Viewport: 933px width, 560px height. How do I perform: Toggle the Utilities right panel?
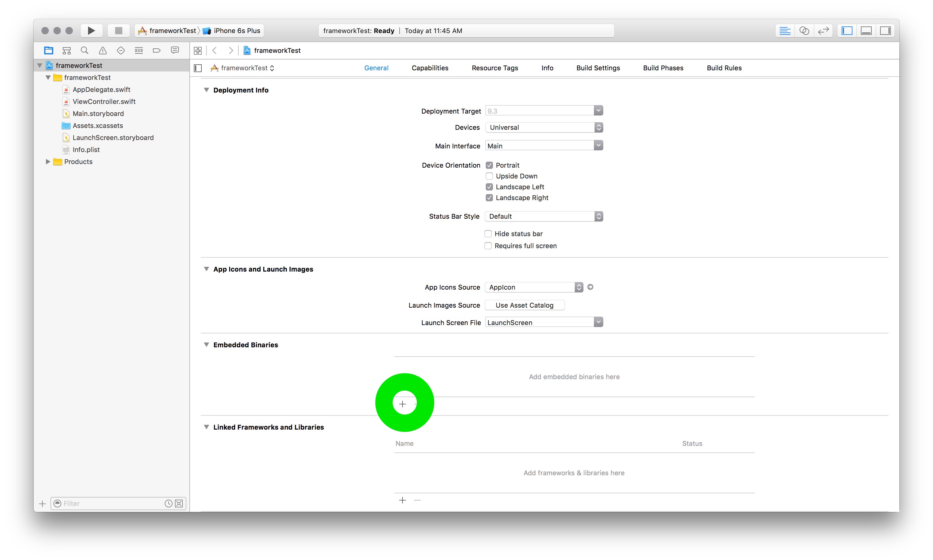885,31
